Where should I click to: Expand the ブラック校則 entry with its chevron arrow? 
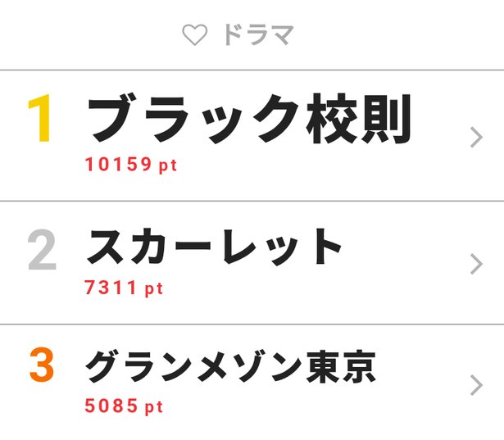(476, 137)
